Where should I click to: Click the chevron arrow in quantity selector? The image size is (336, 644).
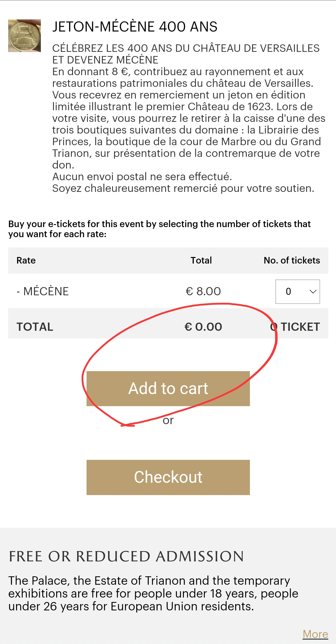point(313,292)
